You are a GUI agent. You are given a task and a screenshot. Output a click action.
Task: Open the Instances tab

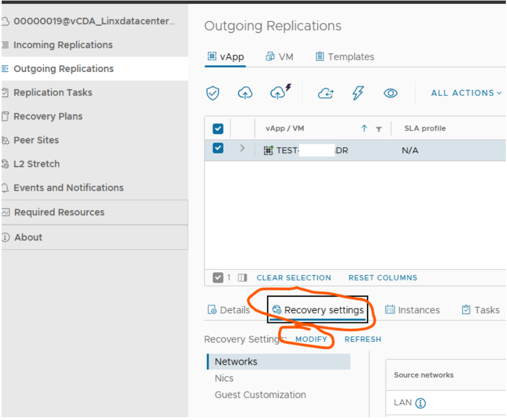coord(413,310)
